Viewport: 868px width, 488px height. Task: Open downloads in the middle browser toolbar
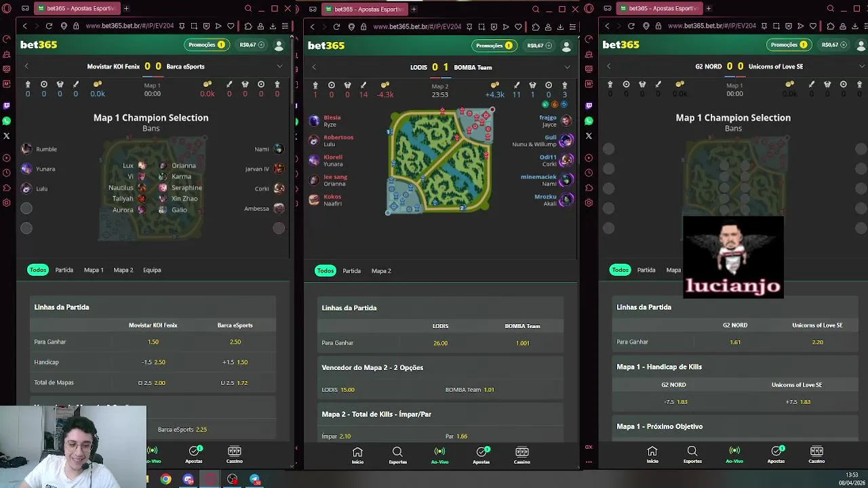point(560,27)
